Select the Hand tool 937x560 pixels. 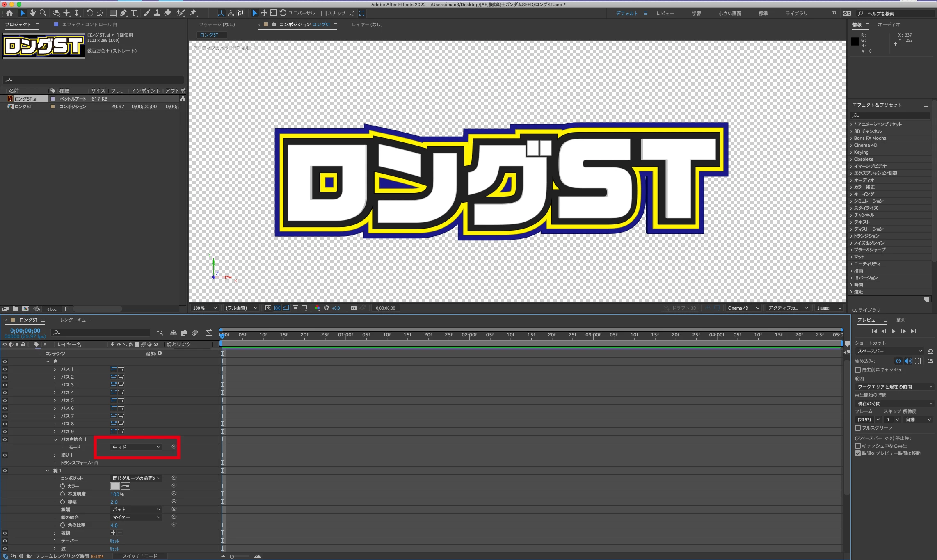click(33, 13)
